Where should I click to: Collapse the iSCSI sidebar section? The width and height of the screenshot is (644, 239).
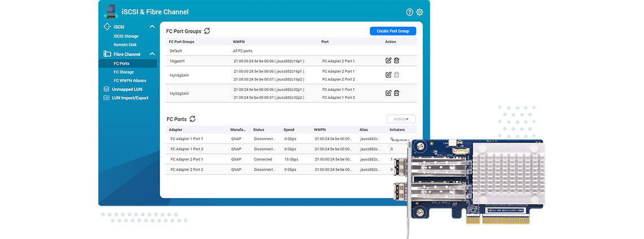point(151,27)
